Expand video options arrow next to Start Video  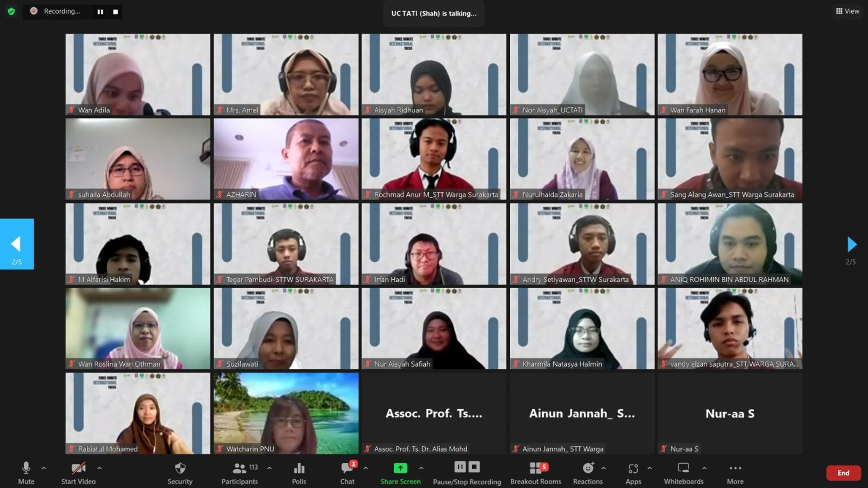pyautogui.click(x=99, y=468)
